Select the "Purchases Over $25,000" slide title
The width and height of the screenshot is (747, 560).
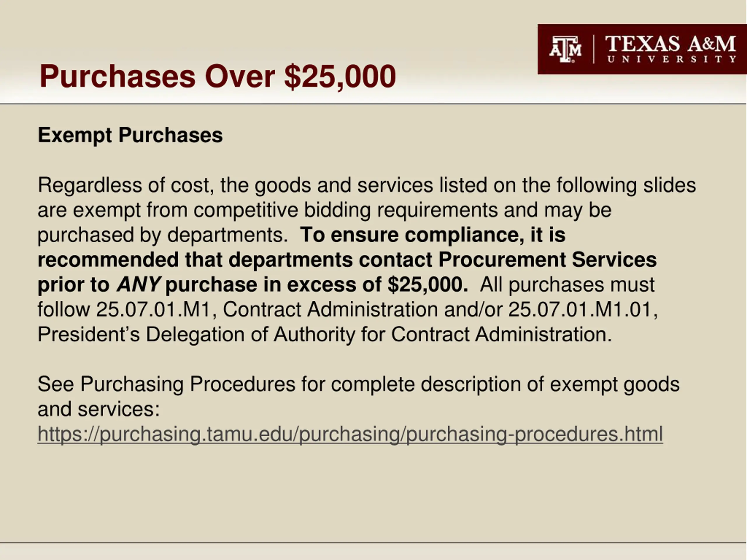point(217,76)
